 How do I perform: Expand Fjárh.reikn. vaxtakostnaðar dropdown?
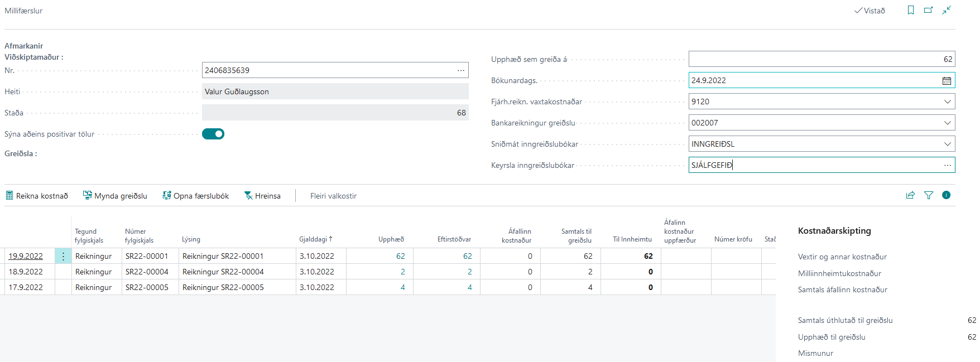[x=947, y=102]
